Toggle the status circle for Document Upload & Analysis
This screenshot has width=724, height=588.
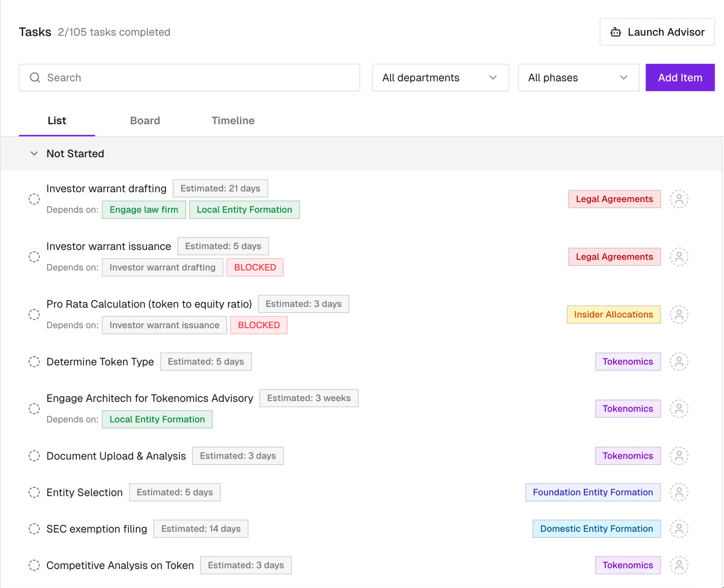coord(34,456)
